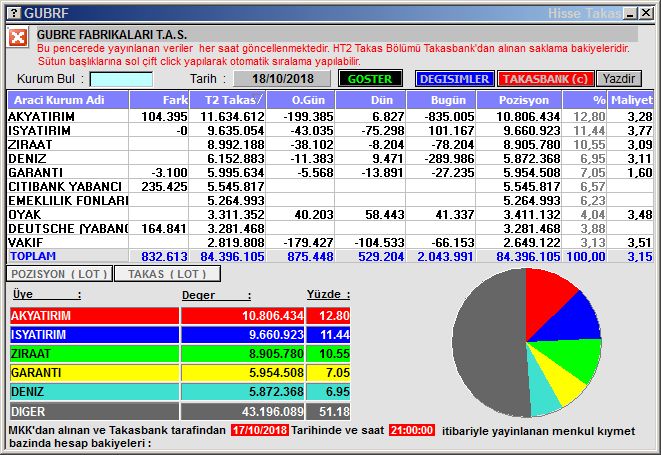Click the orange X close icon beside company name
Screen dimensions: 661x455
18,37
